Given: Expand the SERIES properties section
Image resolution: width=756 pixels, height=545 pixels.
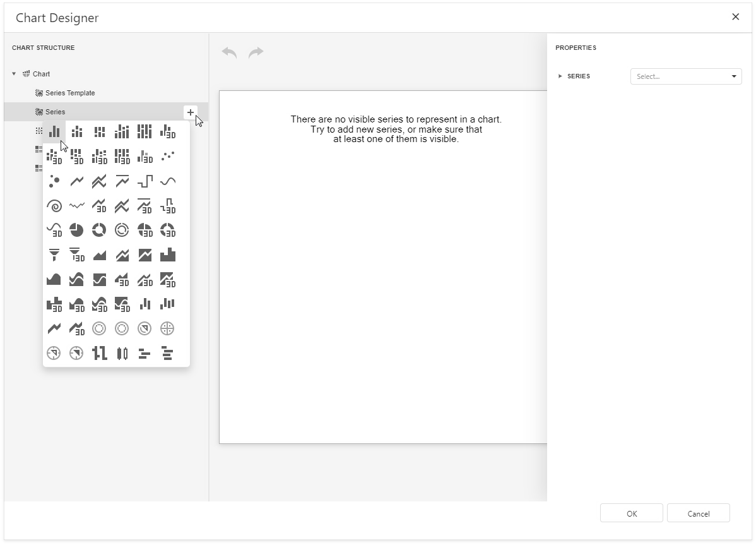Looking at the screenshot, I should point(560,76).
